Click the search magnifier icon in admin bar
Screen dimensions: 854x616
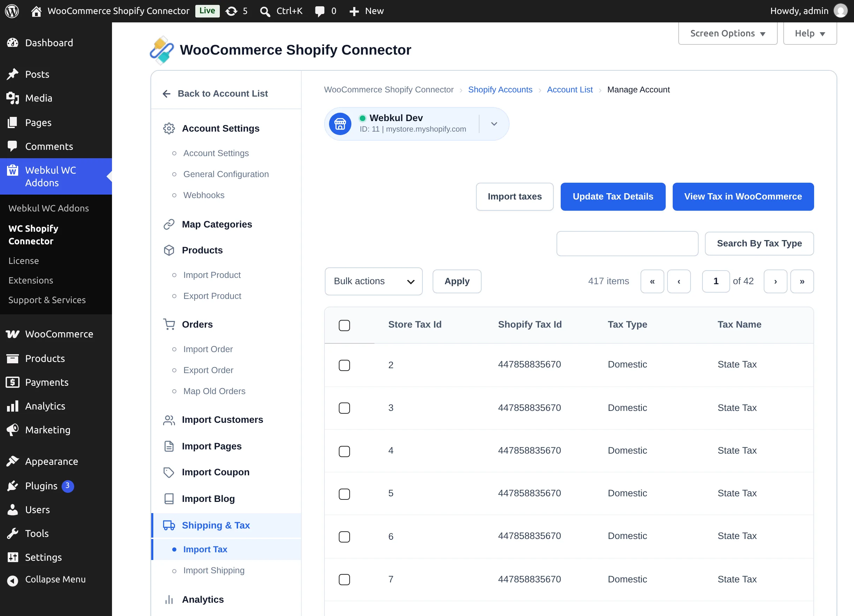coord(265,11)
